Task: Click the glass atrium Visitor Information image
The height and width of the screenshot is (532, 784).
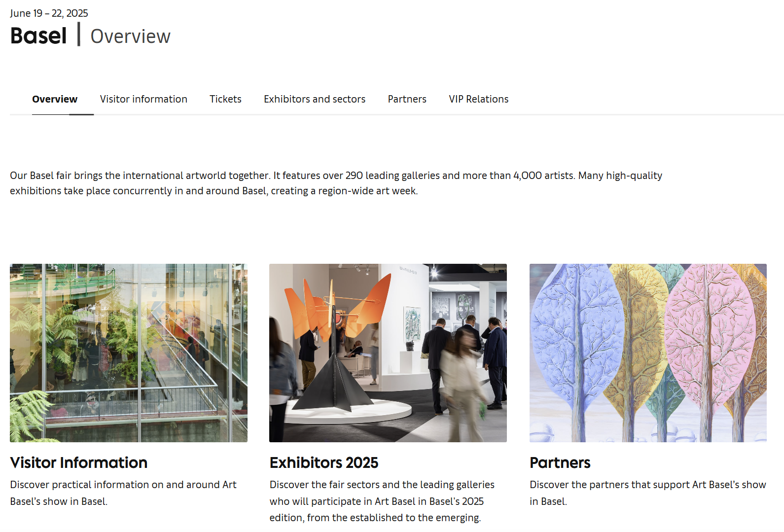Action: point(129,353)
